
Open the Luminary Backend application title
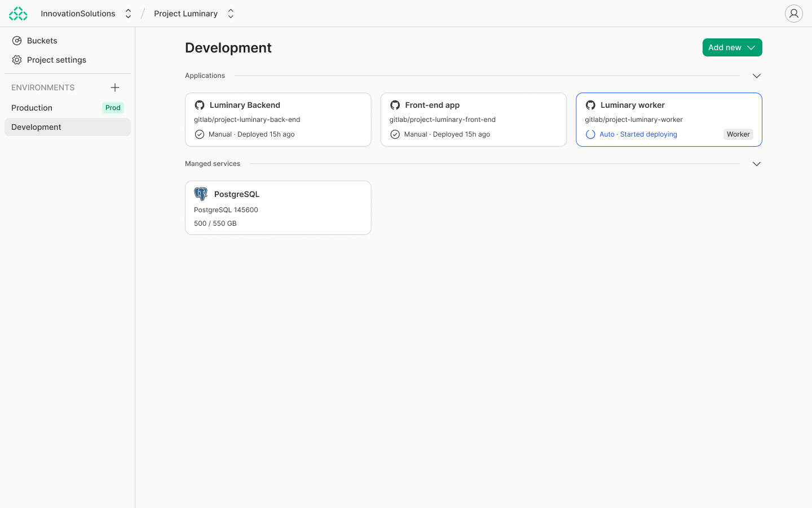pyautogui.click(x=245, y=105)
